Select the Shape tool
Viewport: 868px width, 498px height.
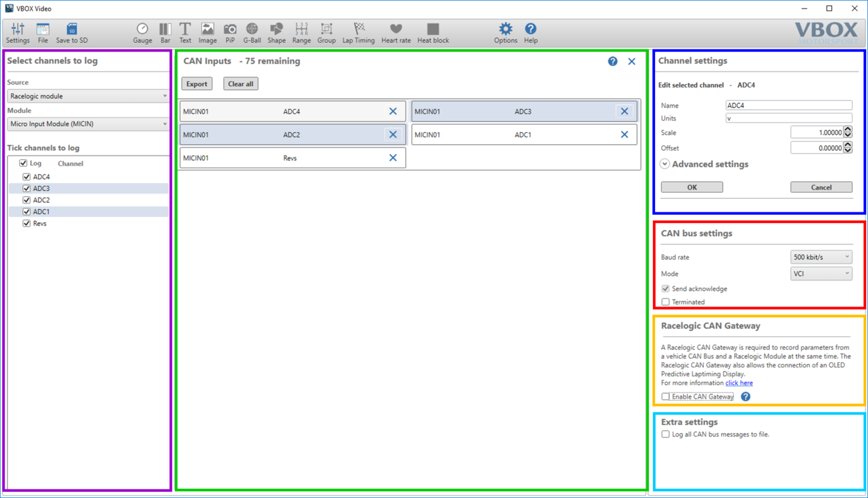point(276,33)
